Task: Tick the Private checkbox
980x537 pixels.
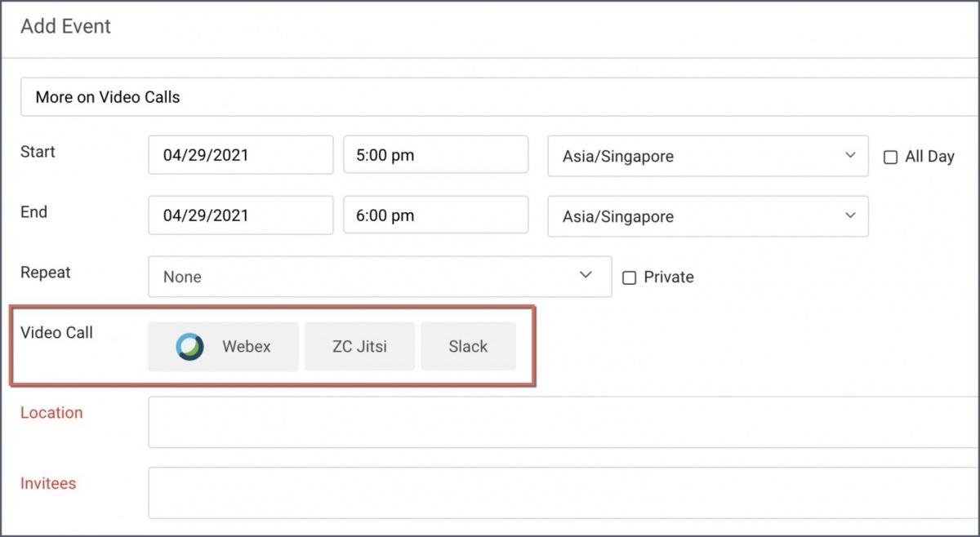Action: (629, 277)
